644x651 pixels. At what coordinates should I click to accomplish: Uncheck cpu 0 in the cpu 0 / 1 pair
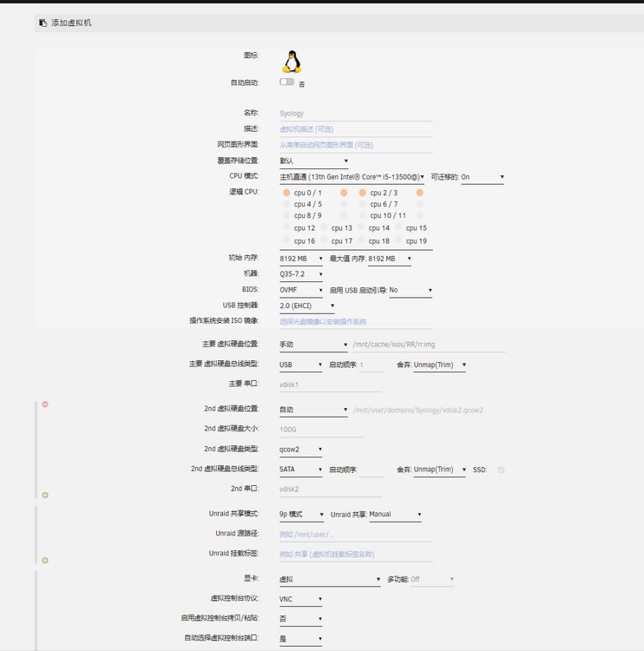tap(286, 193)
